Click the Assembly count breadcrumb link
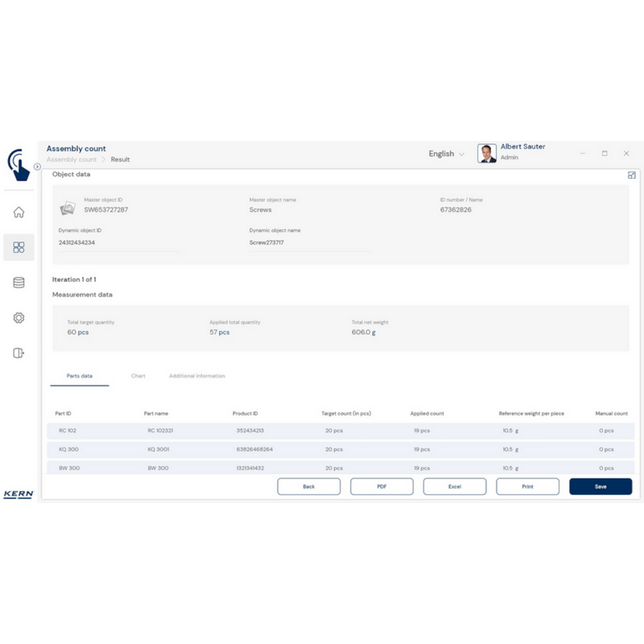Screen dimensions: 644x644 coord(71,159)
